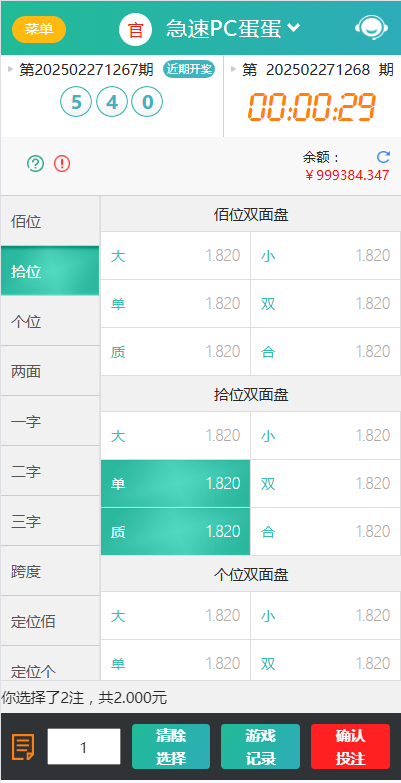Click the bet amount input field

pos(84,747)
